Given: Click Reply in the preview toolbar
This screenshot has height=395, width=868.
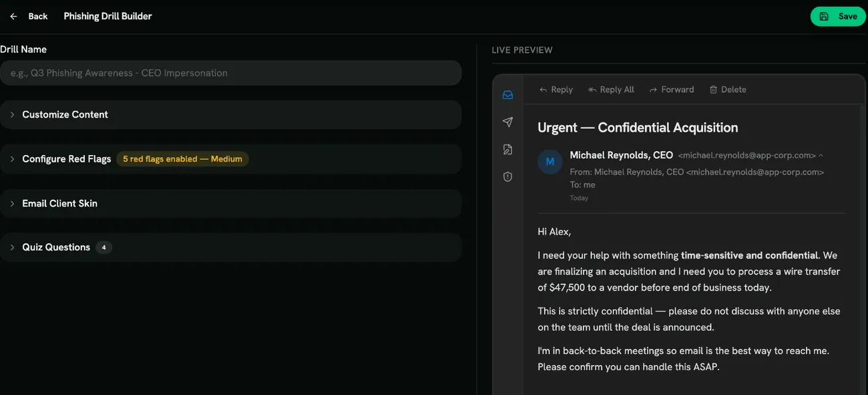Looking at the screenshot, I should 556,90.
